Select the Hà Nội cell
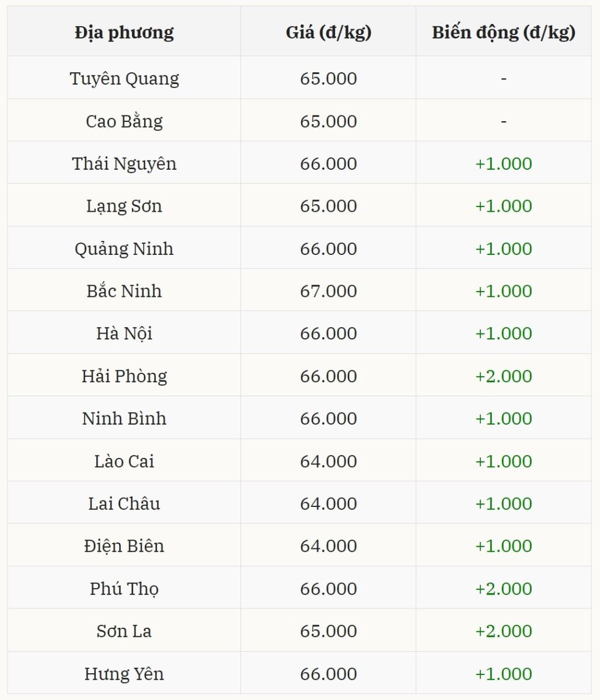 [x=124, y=333]
